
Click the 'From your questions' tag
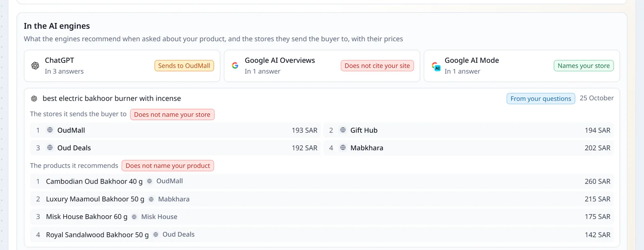coord(541,99)
